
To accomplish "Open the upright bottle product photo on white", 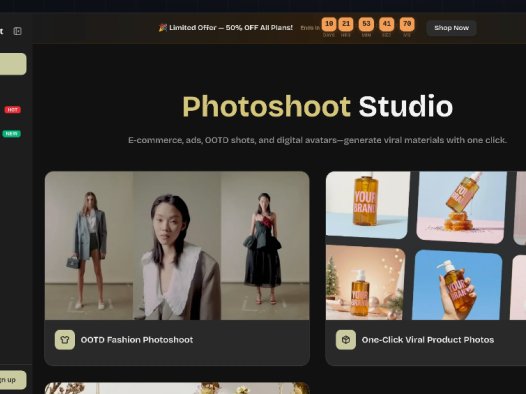I will pyautogui.click(x=368, y=205).
